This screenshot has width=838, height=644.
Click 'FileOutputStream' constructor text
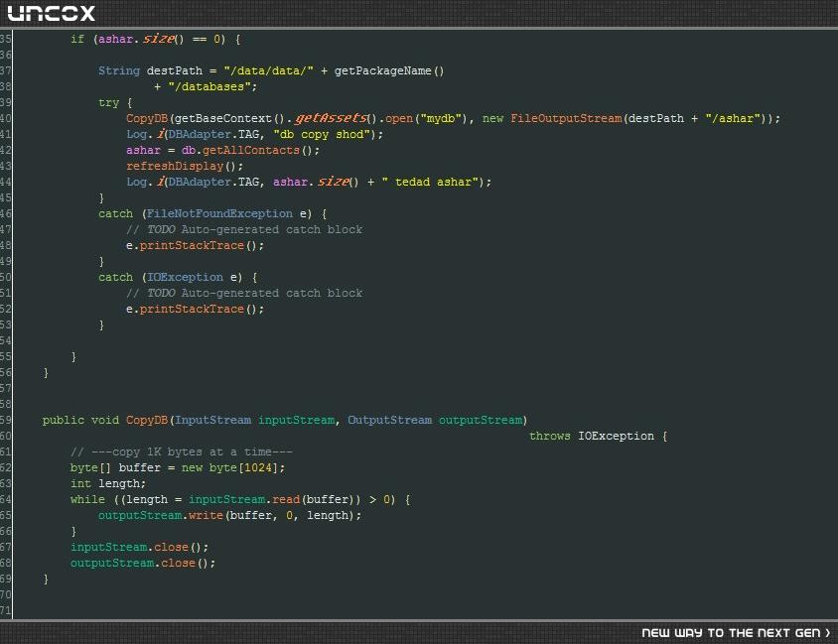pyautogui.click(x=566, y=118)
